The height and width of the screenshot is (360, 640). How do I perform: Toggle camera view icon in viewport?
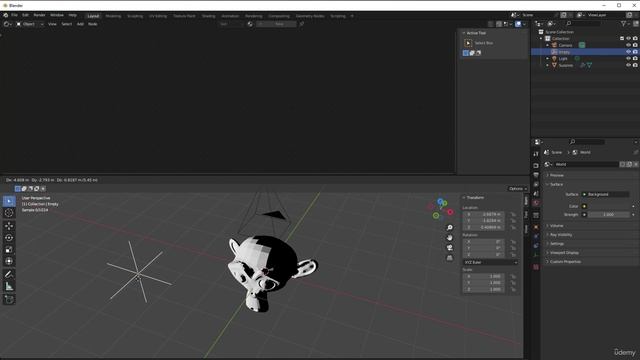coord(449,248)
